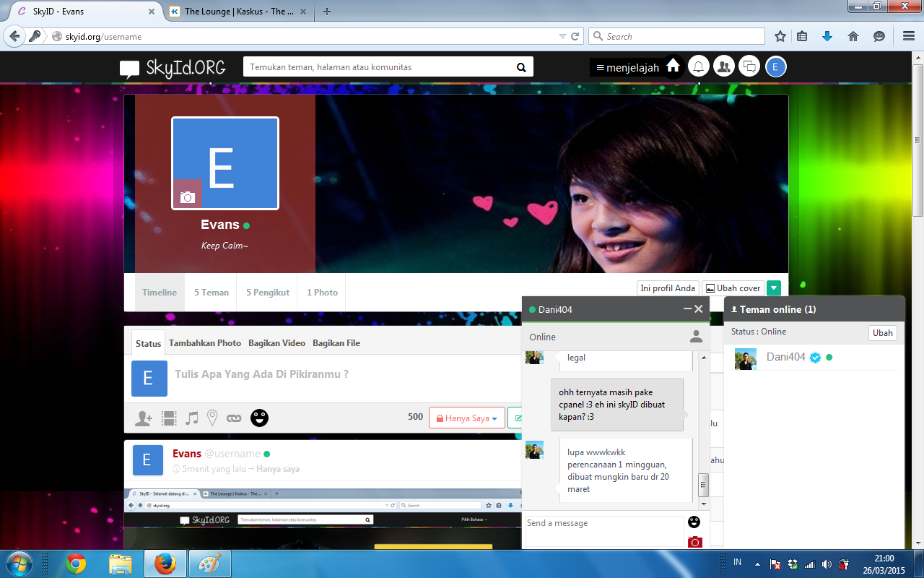This screenshot has height=578, width=924.
Task: Click the tag friend icon in composer
Action: click(144, 418)
